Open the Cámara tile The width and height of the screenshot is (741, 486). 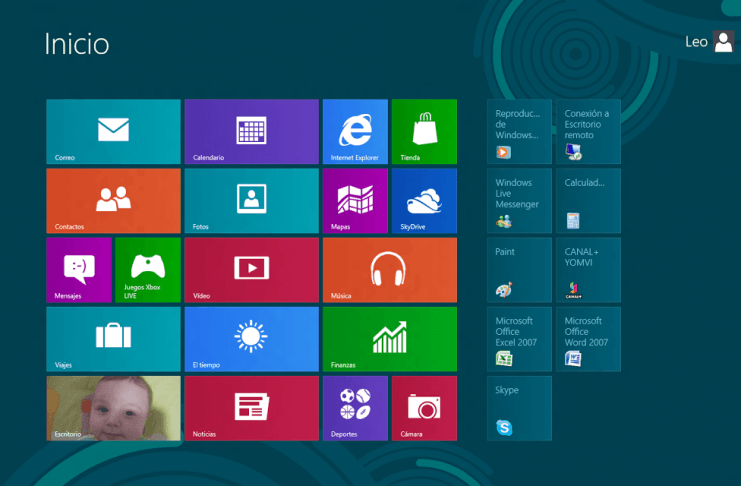pos(424,408)
